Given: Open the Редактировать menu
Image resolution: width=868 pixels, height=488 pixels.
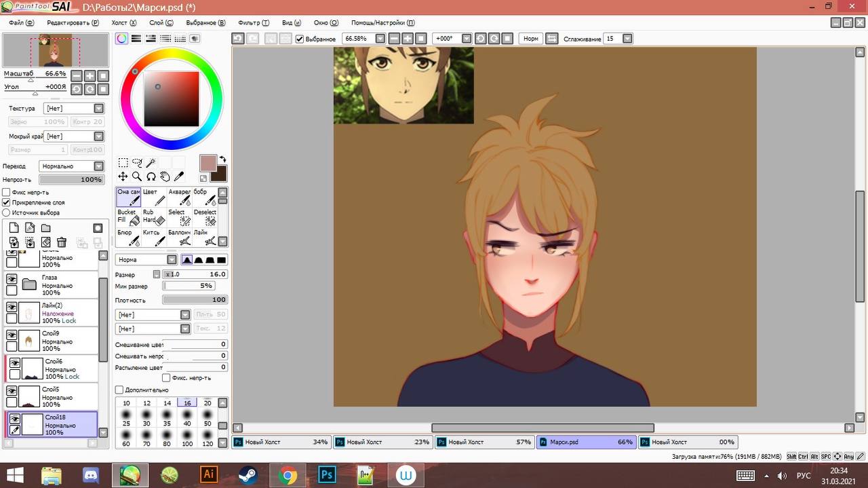Looking at the screenshot, I should (x=73, y=22).
